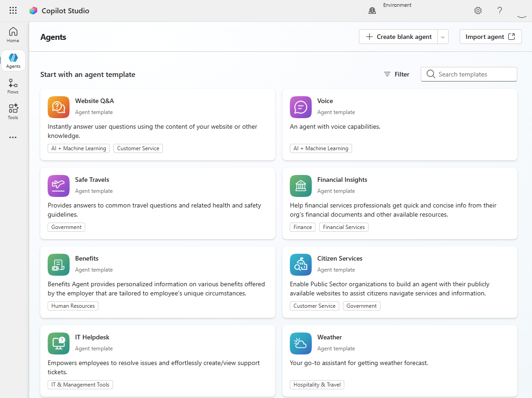Click the external link icon on Import agent

[512, 37]
